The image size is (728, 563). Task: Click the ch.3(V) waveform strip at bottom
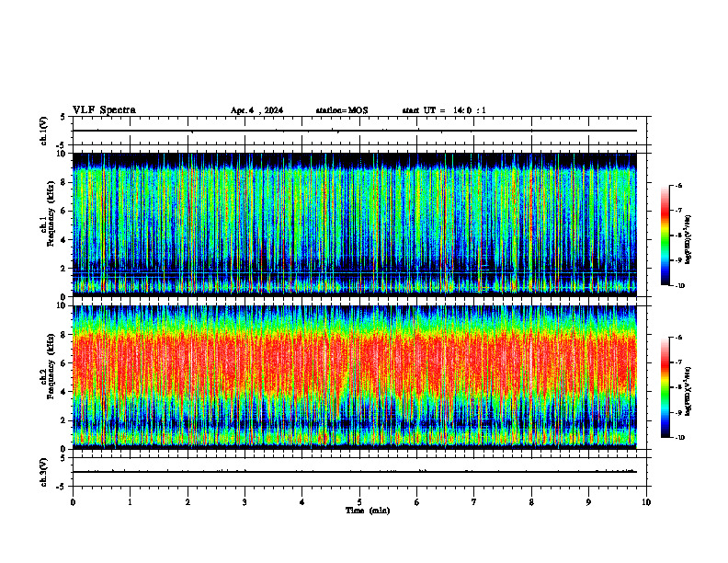[359, 472]
